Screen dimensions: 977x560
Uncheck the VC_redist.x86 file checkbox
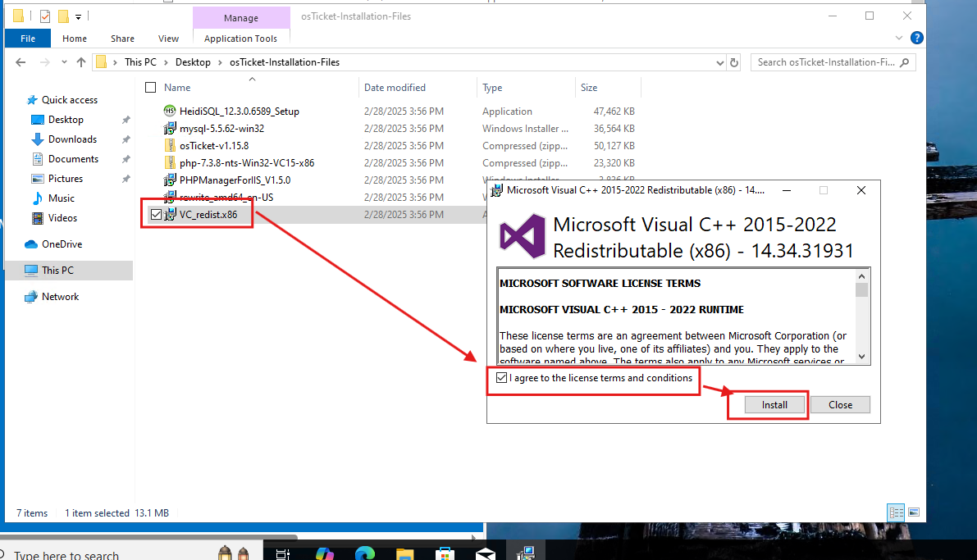point(156,214)
